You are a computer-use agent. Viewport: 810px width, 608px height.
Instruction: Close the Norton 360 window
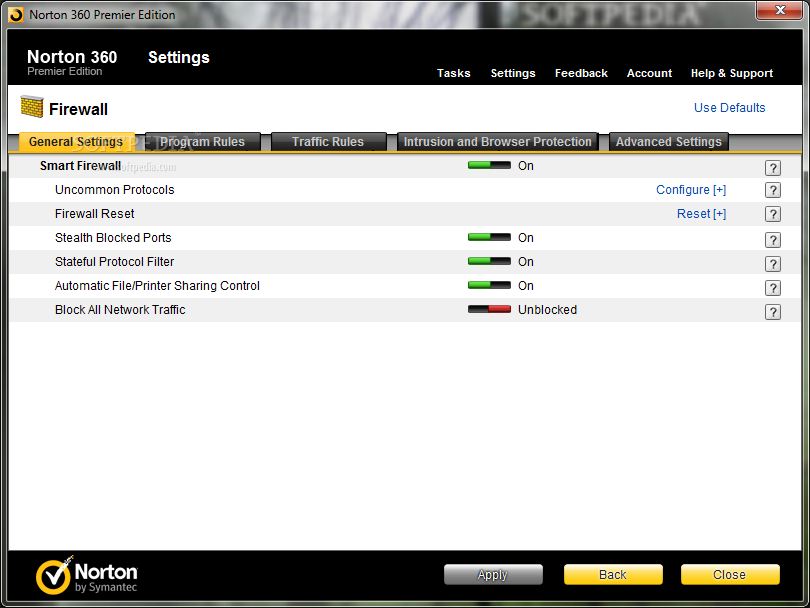(780, 10)
